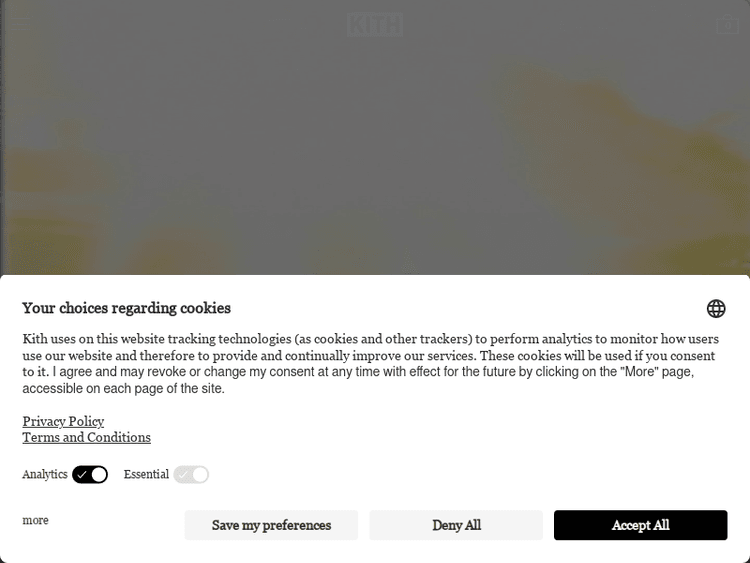Open the language selector globe icon
The image size is (750, 563).
pyautogui.click(x=716, y=308)
